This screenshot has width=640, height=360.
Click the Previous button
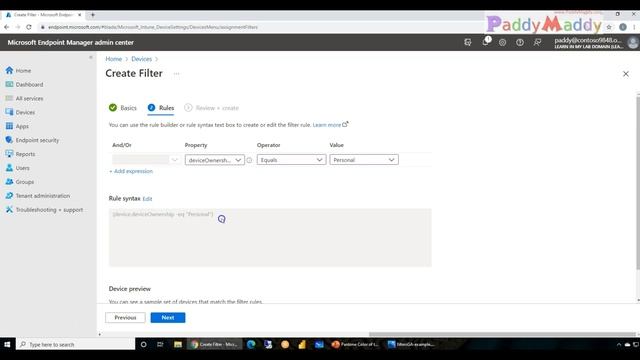pyautogui.click(x=125, y=318)
